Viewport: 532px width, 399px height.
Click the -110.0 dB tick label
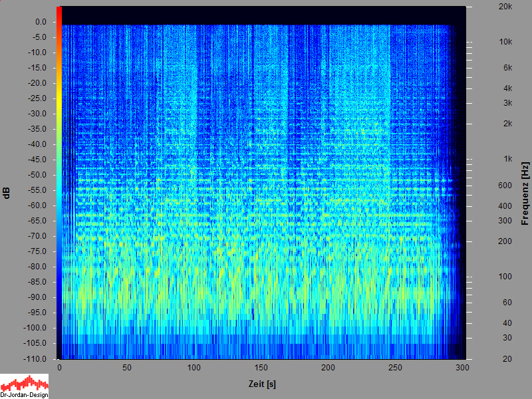click(36, 358)
